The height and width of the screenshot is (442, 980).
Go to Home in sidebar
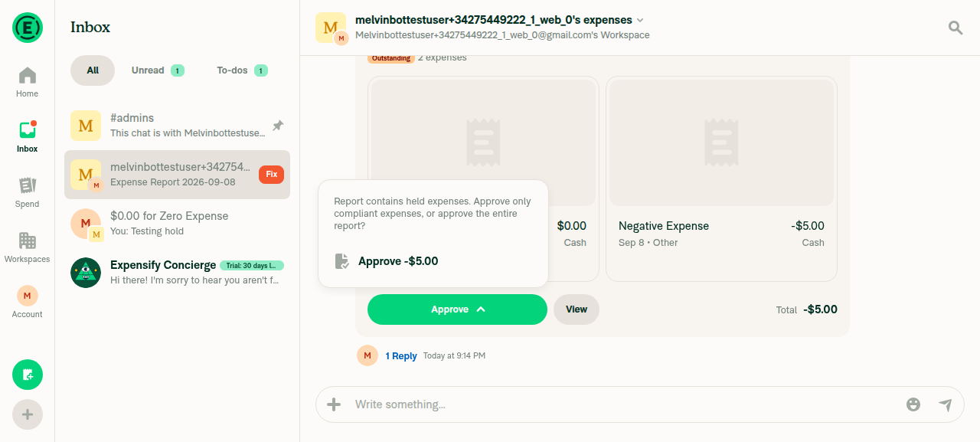tap(27, 82)
